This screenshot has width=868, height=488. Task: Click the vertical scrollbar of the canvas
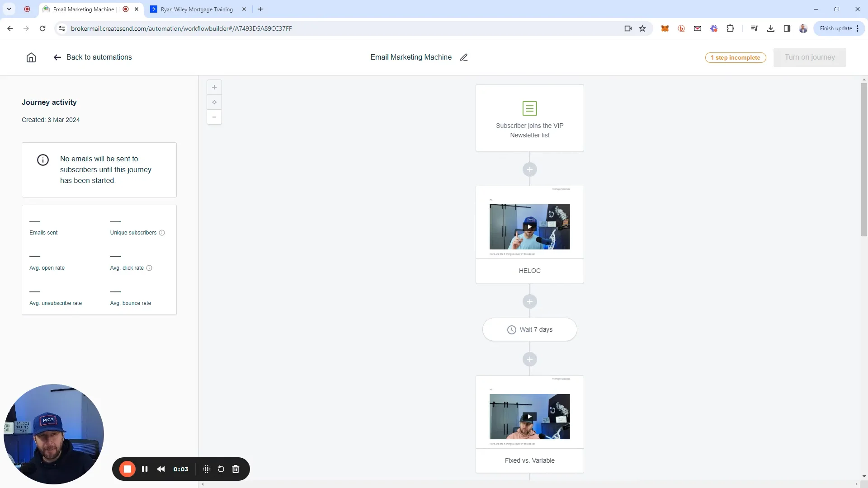click(864, 160)
